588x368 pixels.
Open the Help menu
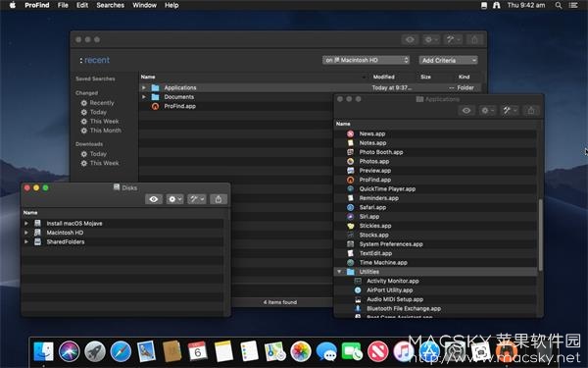171,5
